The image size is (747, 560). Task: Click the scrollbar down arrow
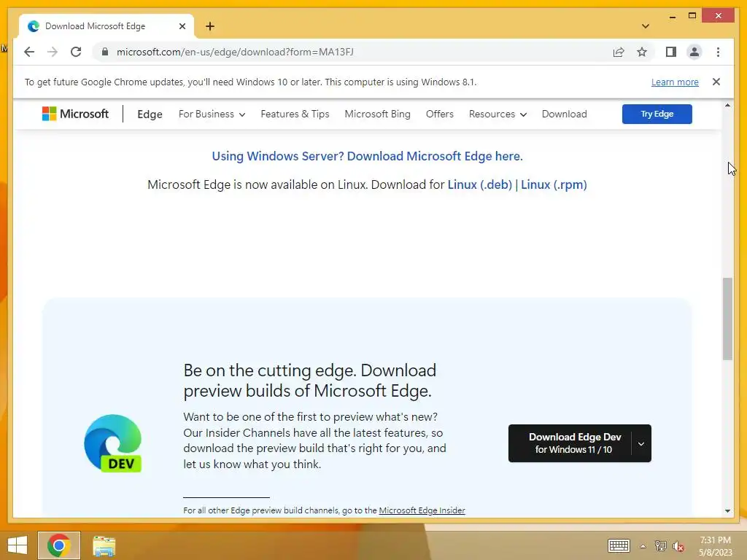click(727, 511)
